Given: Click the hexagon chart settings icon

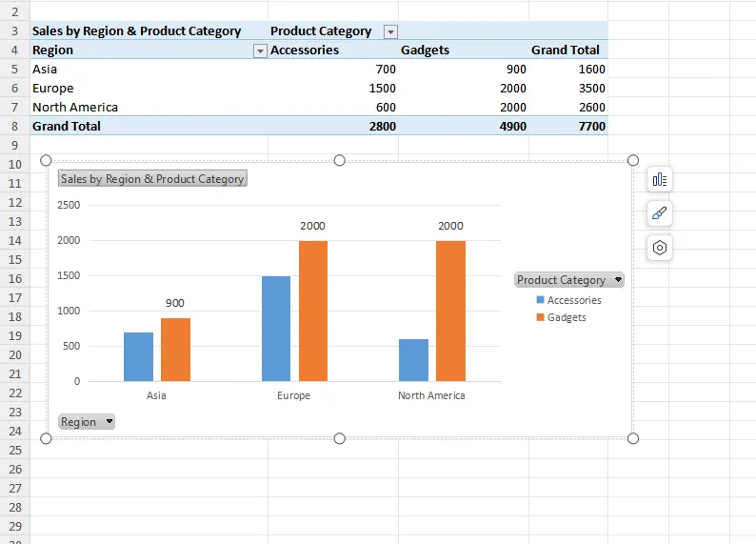Looking at the screenshot, I should click(x=660, y=248).
